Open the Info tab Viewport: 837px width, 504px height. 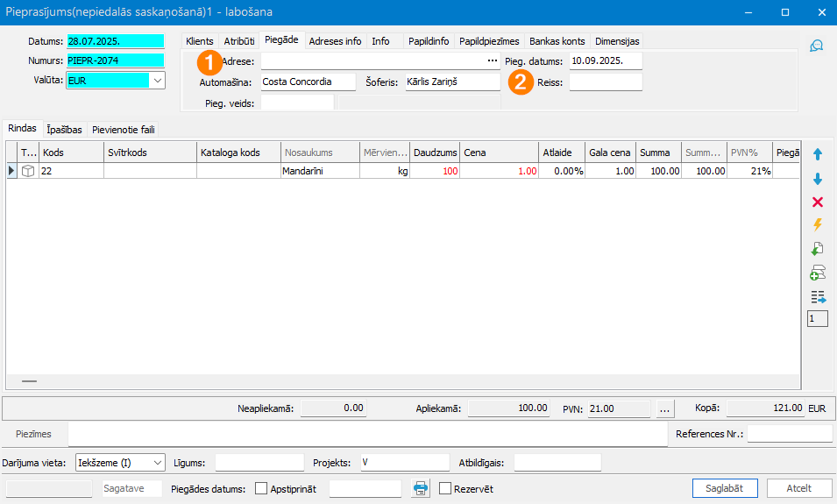(380, 41)
